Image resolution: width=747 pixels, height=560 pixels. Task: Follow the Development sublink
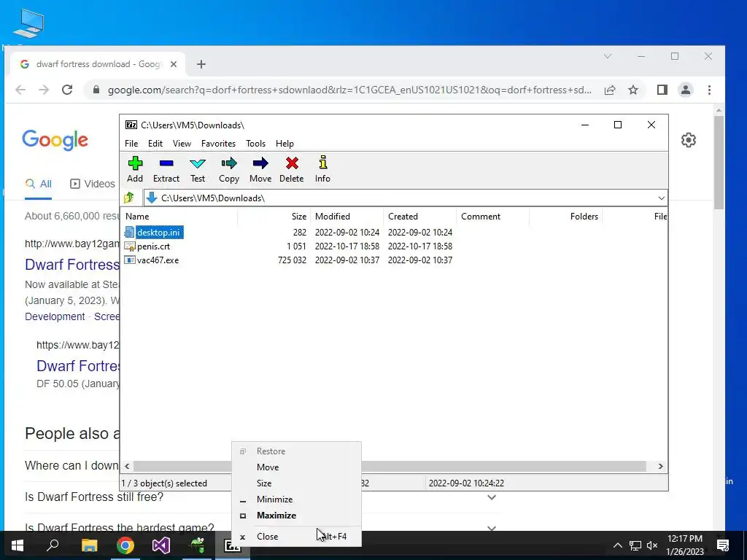(55, 316)
